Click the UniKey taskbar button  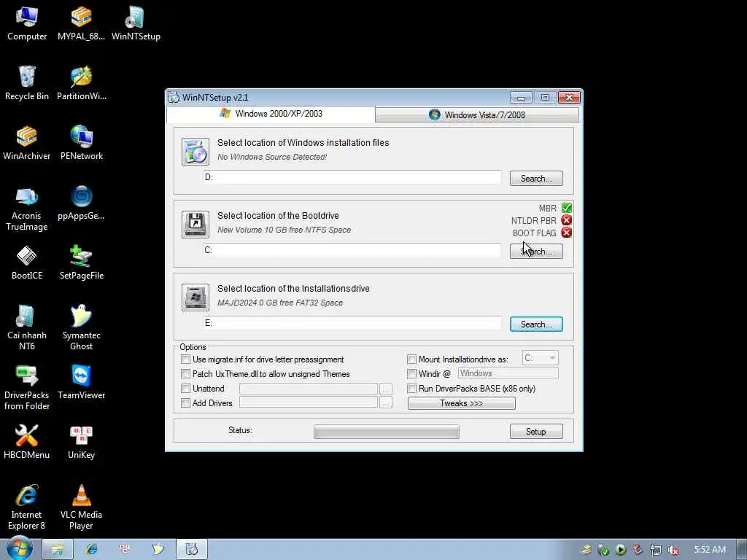(125, 550)
